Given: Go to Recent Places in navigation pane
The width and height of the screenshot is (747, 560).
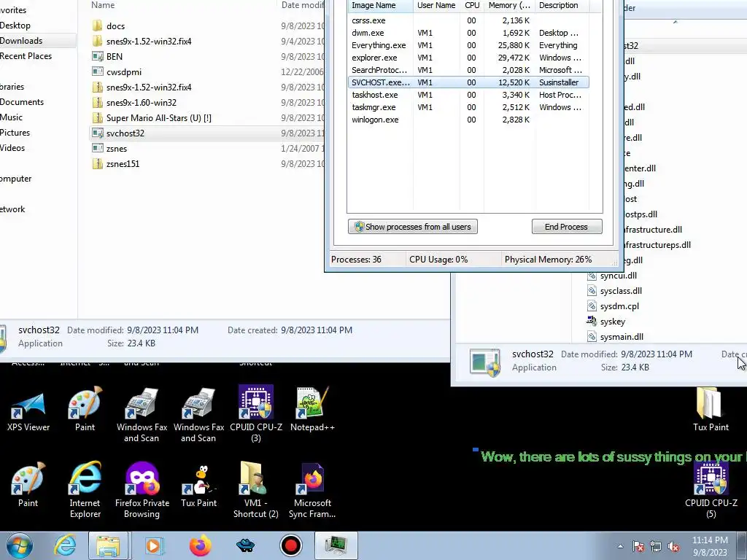Looking at the screenshot, I should [26, 55].
